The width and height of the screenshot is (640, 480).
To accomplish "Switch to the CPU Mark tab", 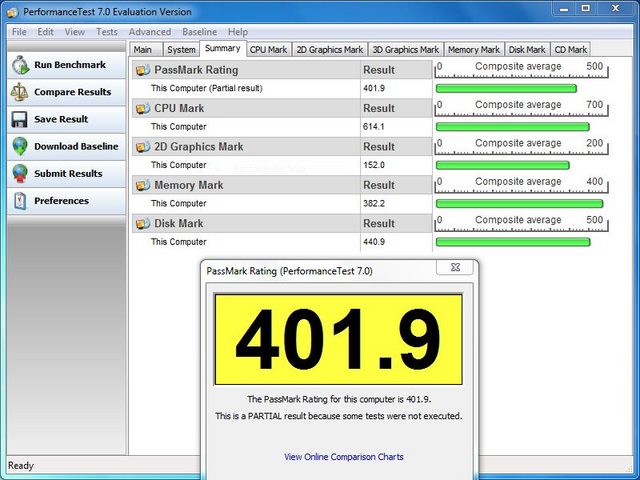I will 269,49.
